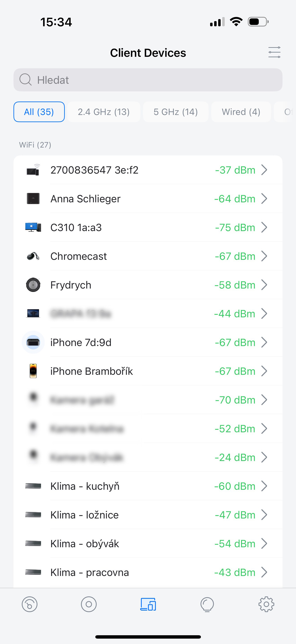Select the client devices icon in bottom bar
The height and width of the screenshot is (644, 296).
coord(148,604)
